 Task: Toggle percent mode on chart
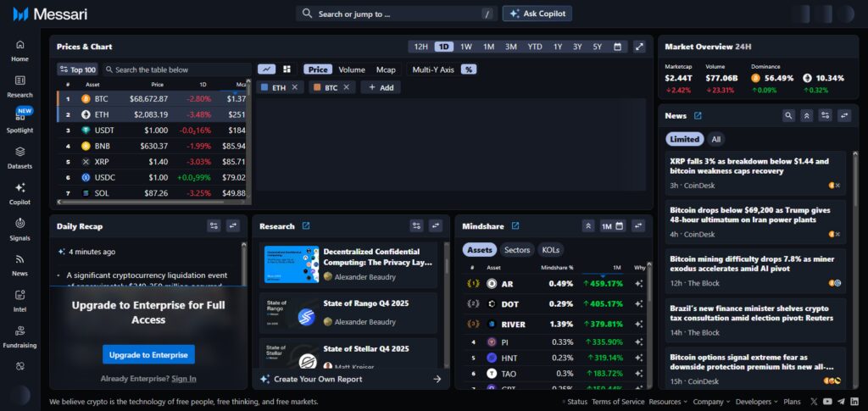(468, 69)
